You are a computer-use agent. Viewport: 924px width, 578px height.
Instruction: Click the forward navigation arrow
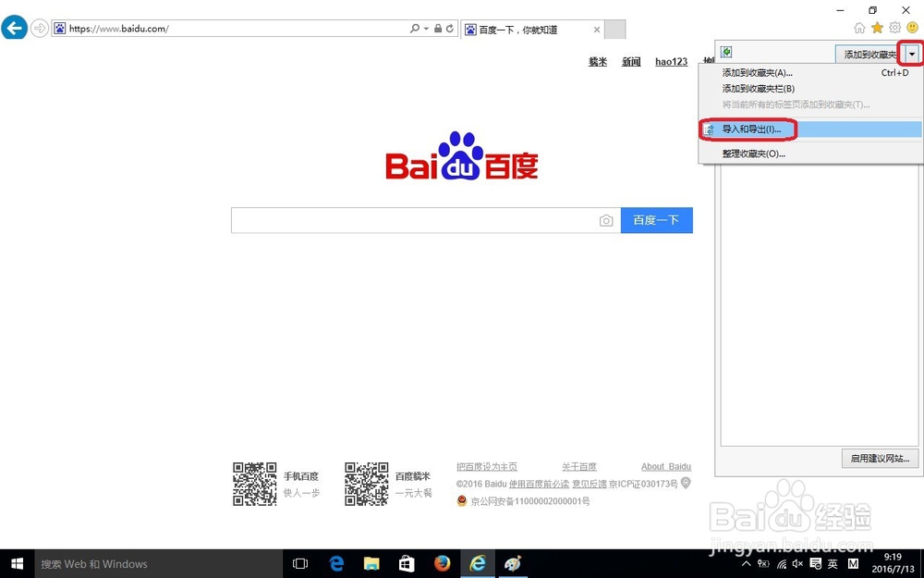[40, 28]
